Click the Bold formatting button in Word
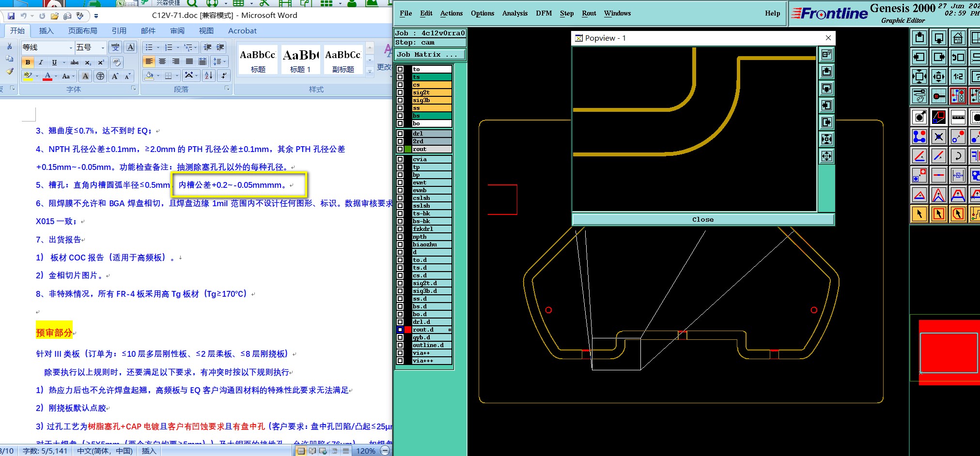This screenshot has width=980, height=456. [28, 62]
